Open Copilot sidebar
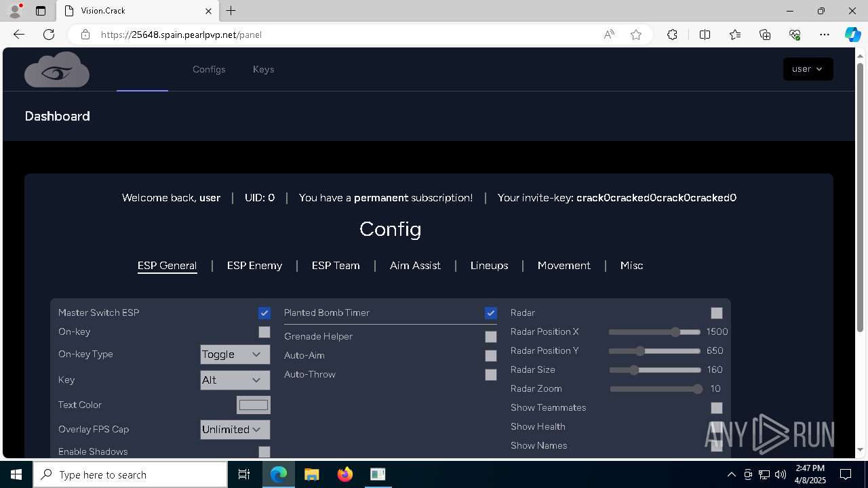This screenshot has height=488, width=868. 853,35
